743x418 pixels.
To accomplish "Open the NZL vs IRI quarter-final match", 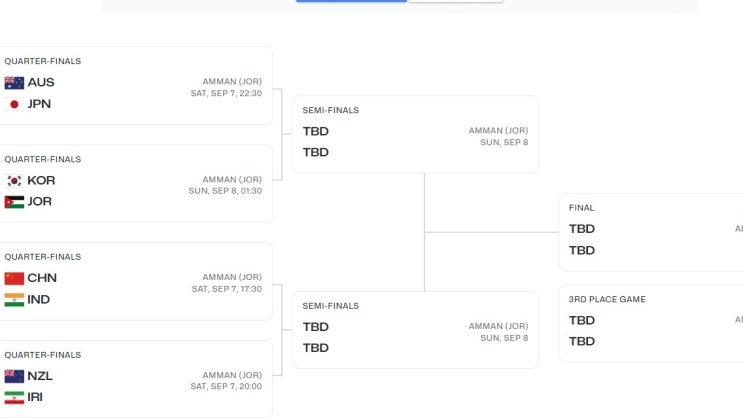I will click(x=135, y=380).
